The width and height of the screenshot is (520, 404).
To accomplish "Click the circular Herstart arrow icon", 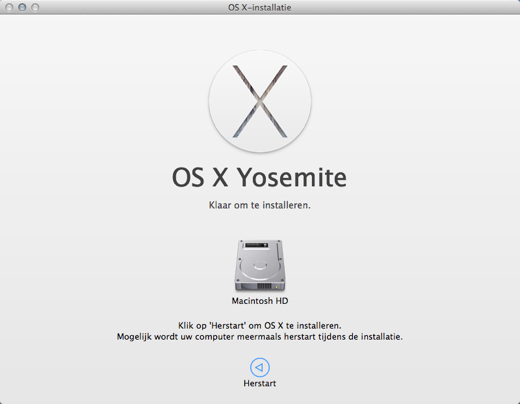I will pos(260,367).
